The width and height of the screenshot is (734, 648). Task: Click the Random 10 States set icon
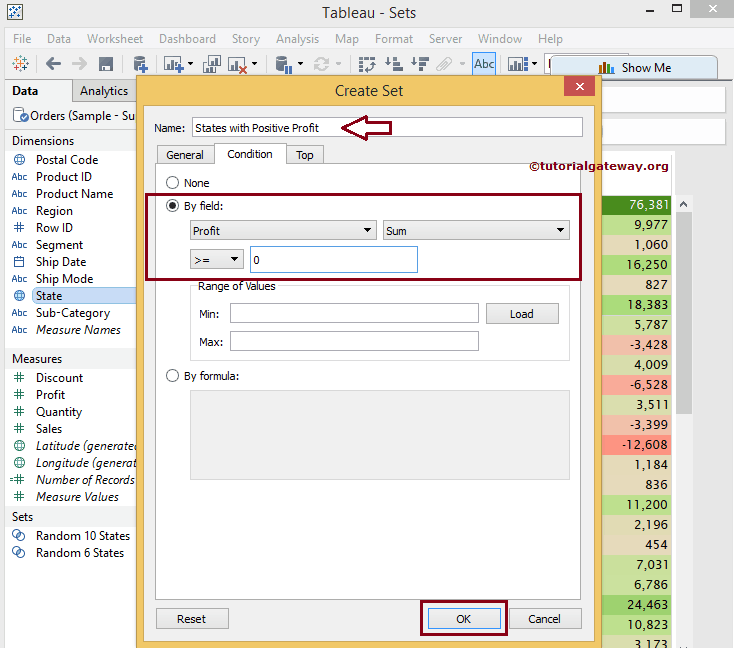[19, 536]
